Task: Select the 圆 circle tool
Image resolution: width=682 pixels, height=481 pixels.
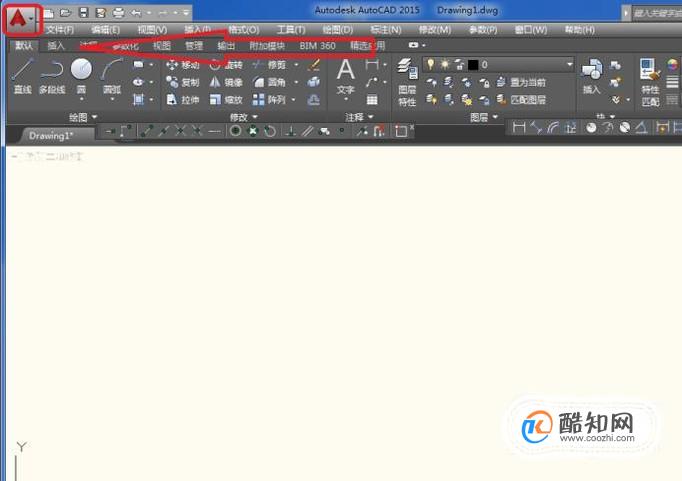Action: click(81, 77)
